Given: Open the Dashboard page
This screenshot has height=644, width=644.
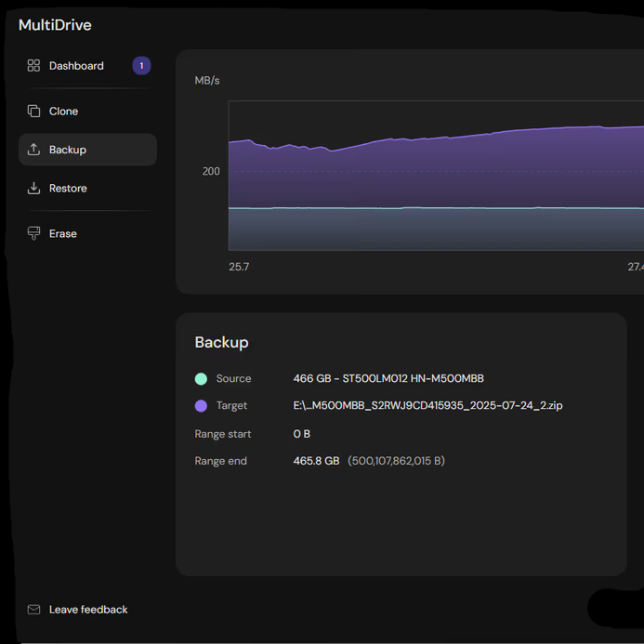Looking at the screenshot, I should [76, 66].
